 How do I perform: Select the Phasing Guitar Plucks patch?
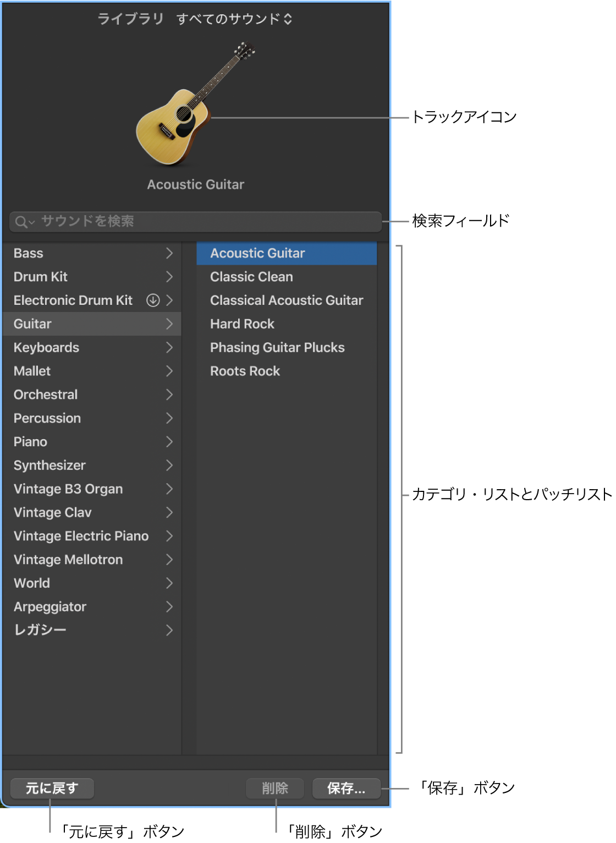(277, 348)
